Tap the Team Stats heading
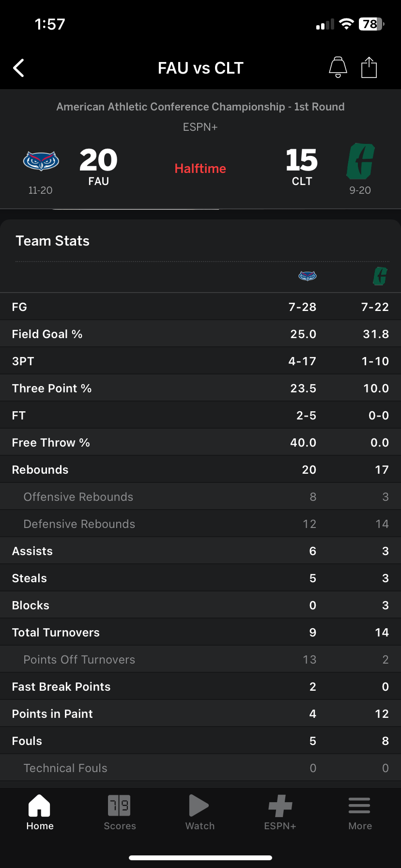 [53, 241]
